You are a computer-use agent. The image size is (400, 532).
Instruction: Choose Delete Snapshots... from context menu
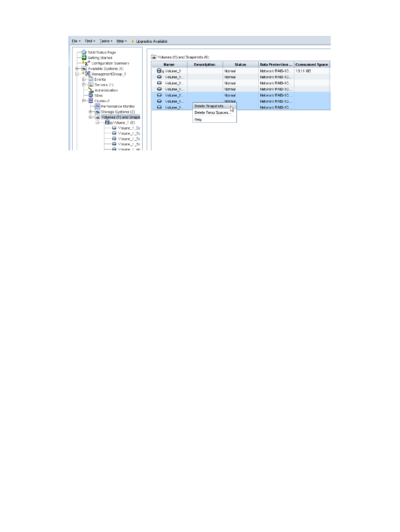214,106
